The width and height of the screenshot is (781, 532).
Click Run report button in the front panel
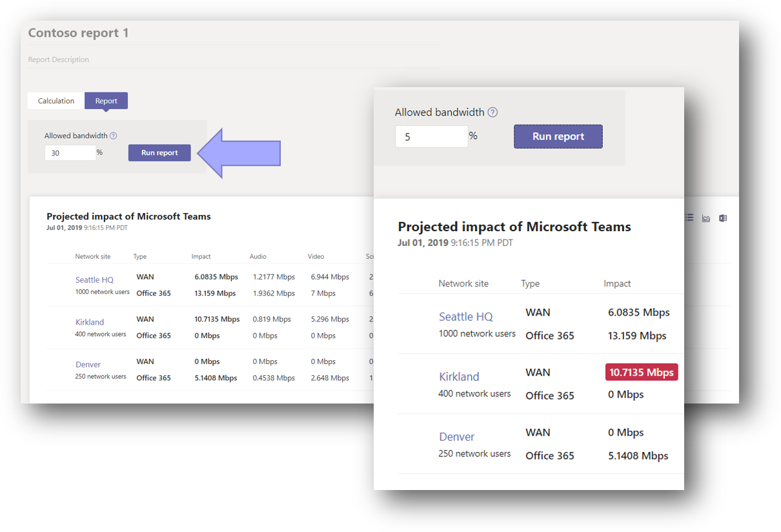tap(558, 136)
